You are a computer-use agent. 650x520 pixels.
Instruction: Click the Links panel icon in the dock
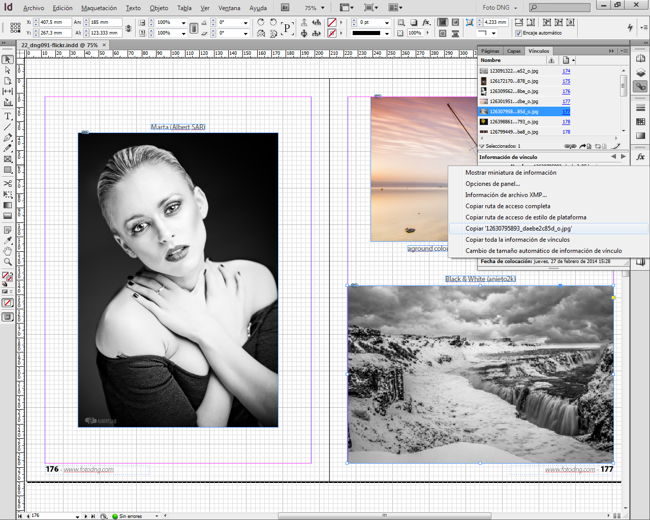(640, 86)
